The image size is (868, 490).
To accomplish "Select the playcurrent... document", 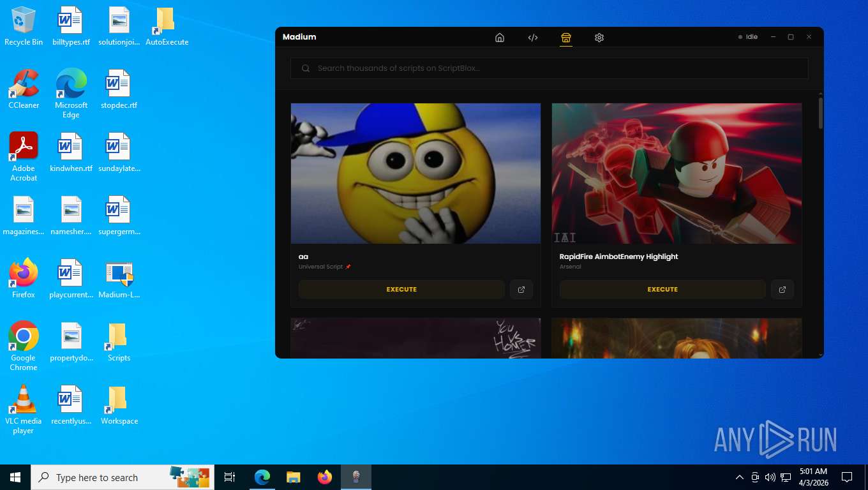I will click(x=71, y=279).
